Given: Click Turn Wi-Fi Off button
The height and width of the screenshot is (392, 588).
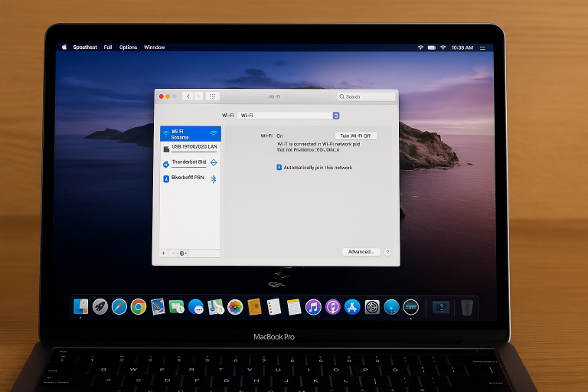Looking at the screenshot, I should pyautogui.click(x=355, y=136).
